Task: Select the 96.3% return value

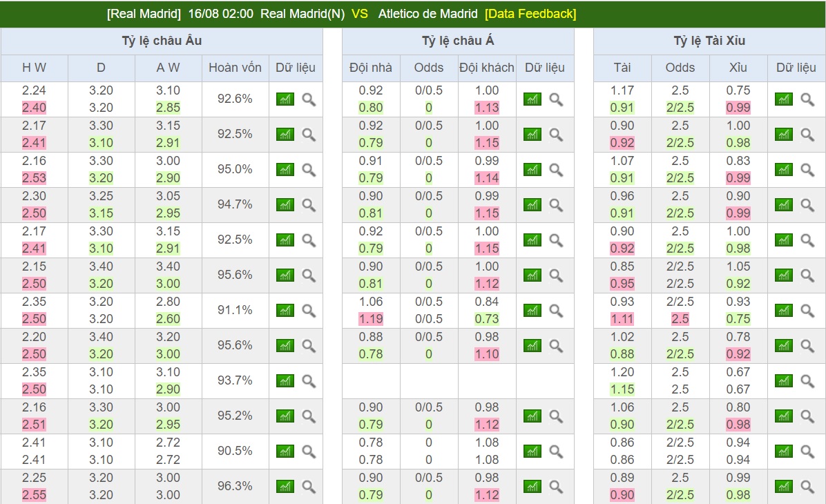Action: pyautogui.click(x=235, y=486)
